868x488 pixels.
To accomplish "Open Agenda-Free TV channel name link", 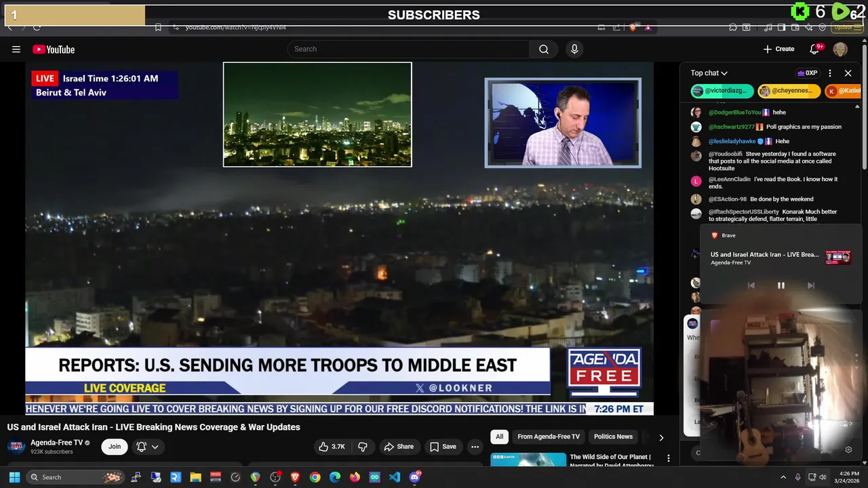I will click(x=57, y=443).
